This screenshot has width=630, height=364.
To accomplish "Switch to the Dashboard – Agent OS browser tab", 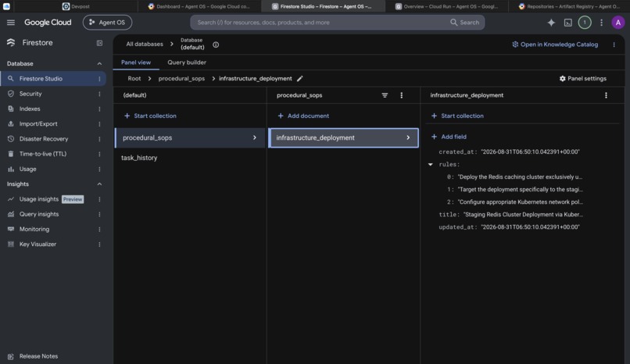I will coord(199,6).
